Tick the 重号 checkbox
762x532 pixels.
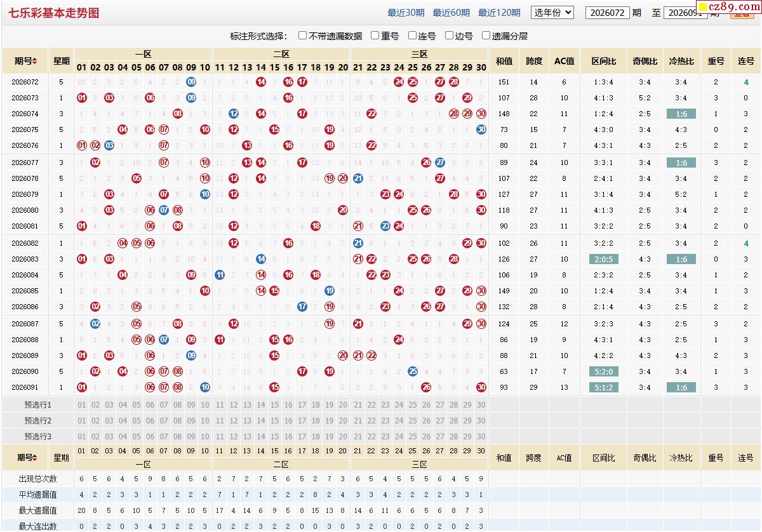375,36
